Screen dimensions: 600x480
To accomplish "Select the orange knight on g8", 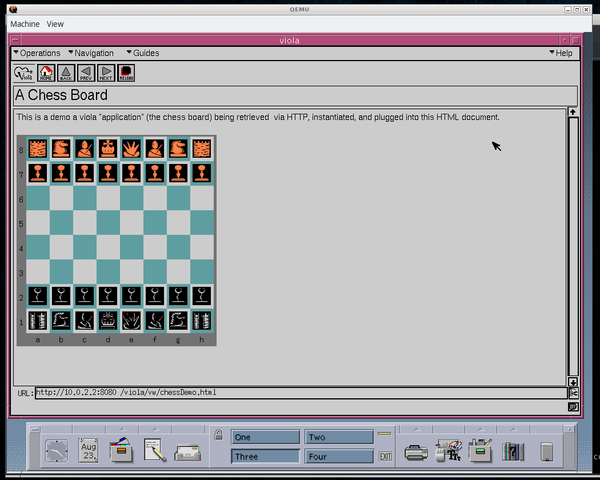I will [178, 149].
